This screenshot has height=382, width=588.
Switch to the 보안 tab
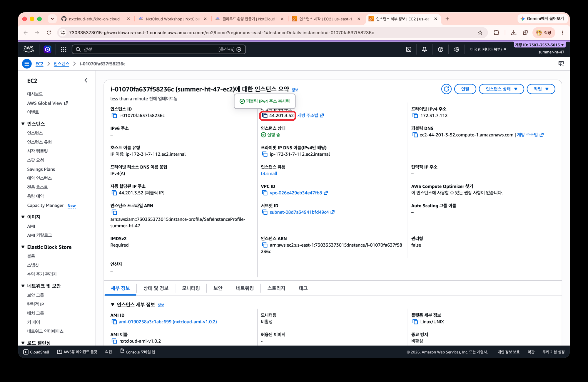(x=218, y=288)
